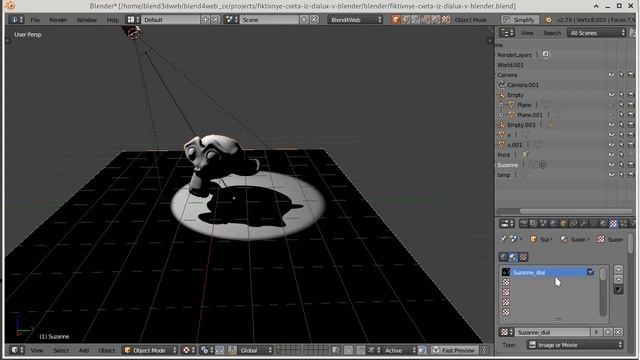
Task: Click the new texture plus button
Action: click(608, 332)
